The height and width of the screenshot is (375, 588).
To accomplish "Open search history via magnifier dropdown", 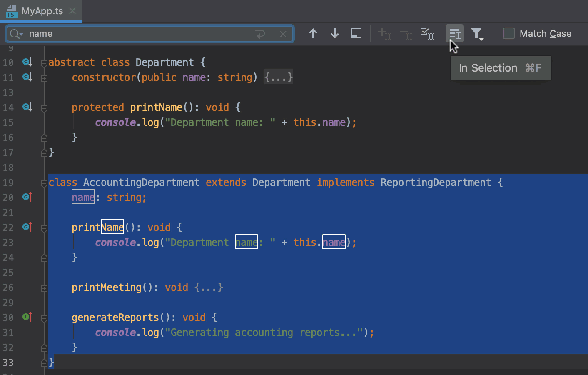I will (15, 34).
